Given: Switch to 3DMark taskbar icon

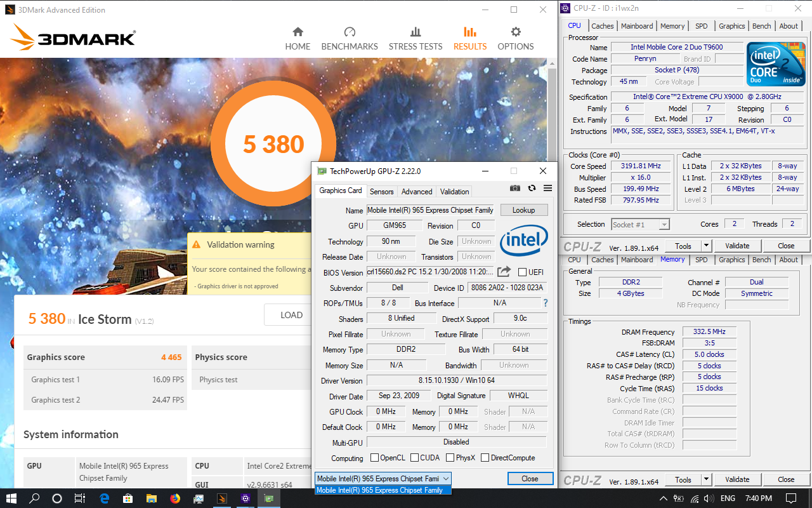Looking at the screenshot, I should point(222,498).
